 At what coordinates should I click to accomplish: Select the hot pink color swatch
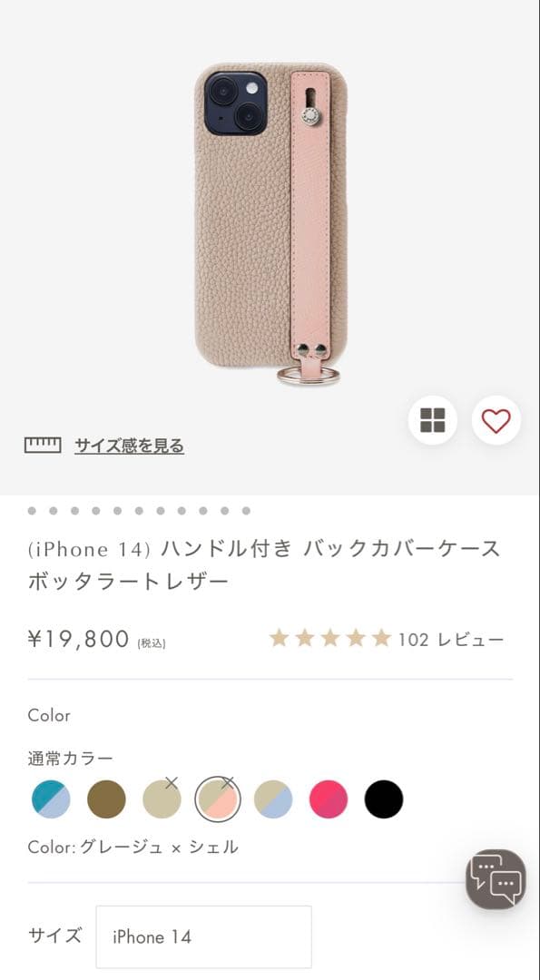click(329, 799)
